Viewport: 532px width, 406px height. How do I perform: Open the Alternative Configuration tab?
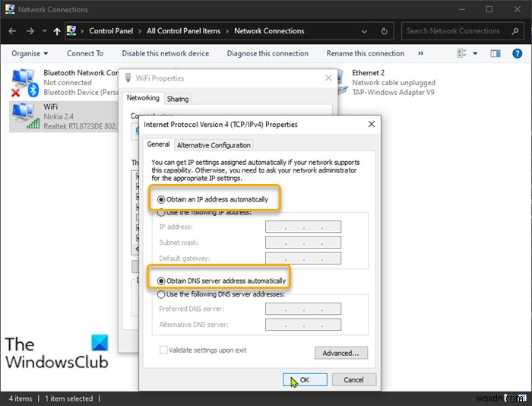(x=214, y=145)
